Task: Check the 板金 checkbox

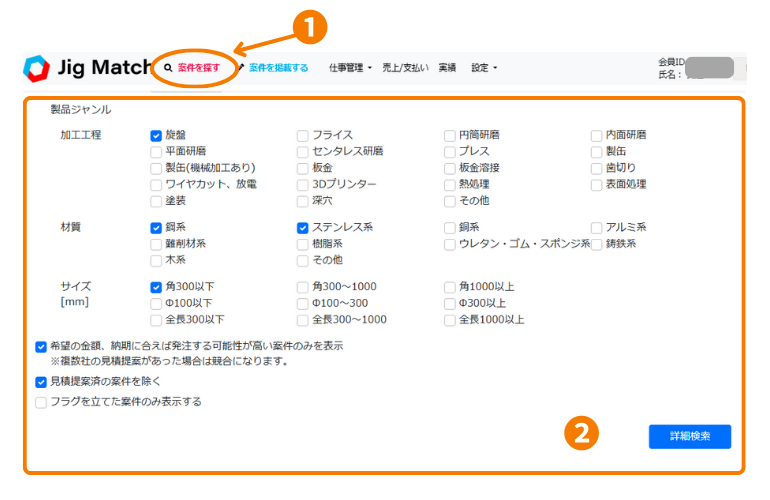Action: pyautogui.click(x=302, y=168)
